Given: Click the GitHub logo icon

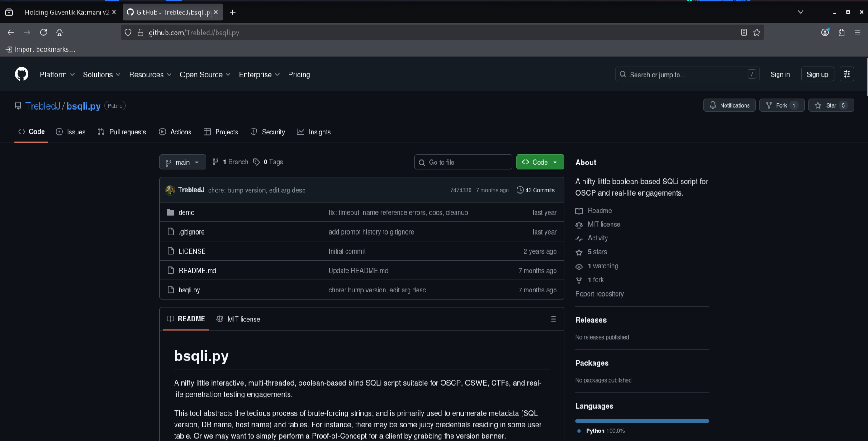Looking at the screenshot, I should tap(21, 74).
